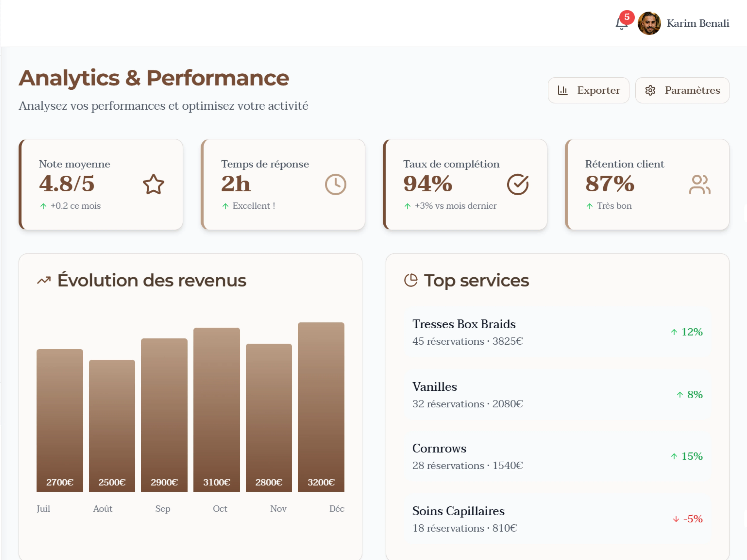
Task: Click the pie chart icon beside Top services
Action: [x=411, y=280]
